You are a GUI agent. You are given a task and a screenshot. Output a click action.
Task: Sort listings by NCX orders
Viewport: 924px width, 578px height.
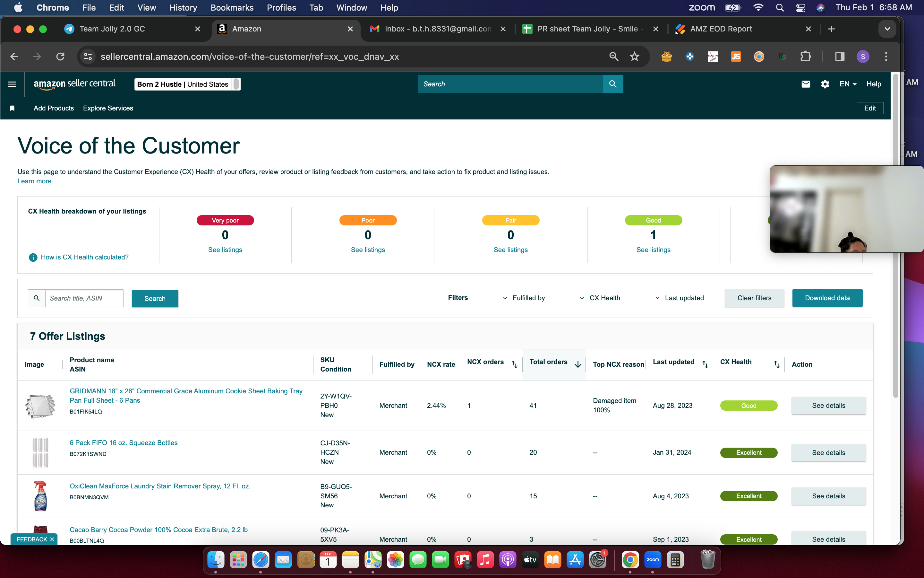tap(514, 364)
